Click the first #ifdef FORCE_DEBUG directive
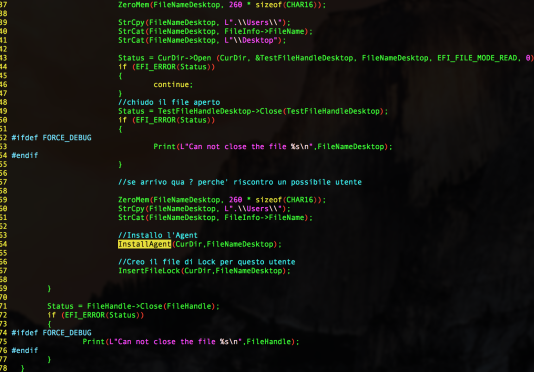This screenshot has height=372, width=534. (51, 138)
